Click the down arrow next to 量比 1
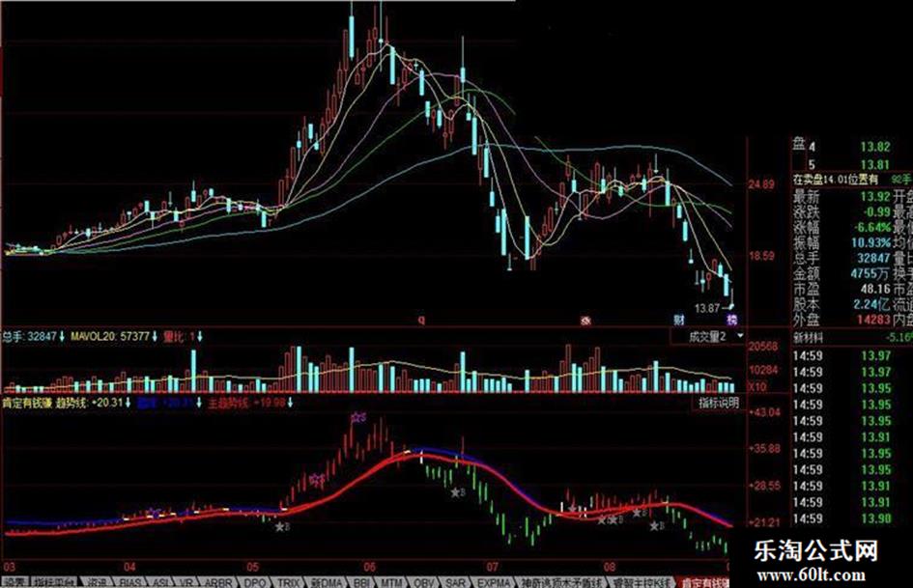This screenshot has width=913, height=588. point(200,336)
